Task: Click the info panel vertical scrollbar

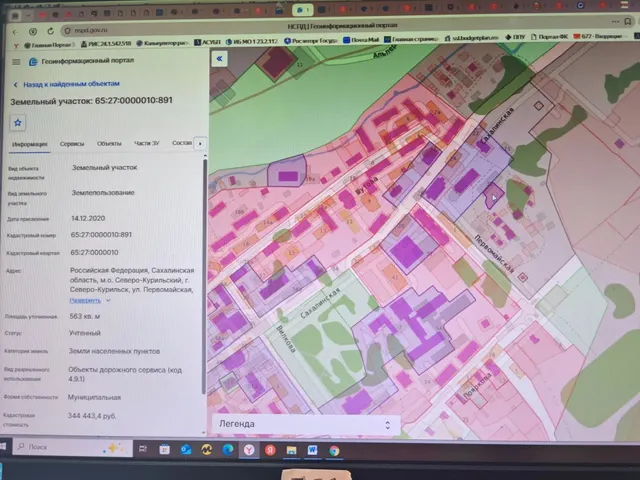Action: tap(204, 278)
